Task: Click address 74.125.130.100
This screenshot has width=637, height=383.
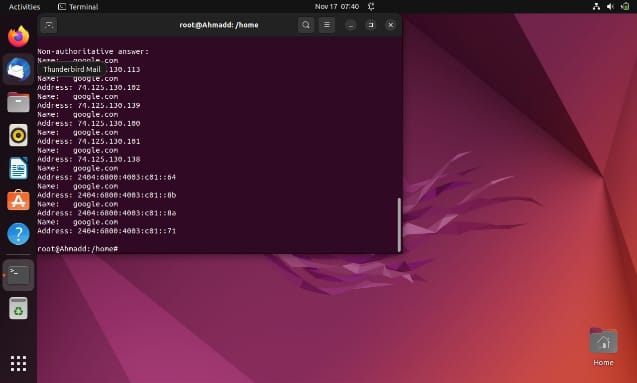Action: (109, 123)
